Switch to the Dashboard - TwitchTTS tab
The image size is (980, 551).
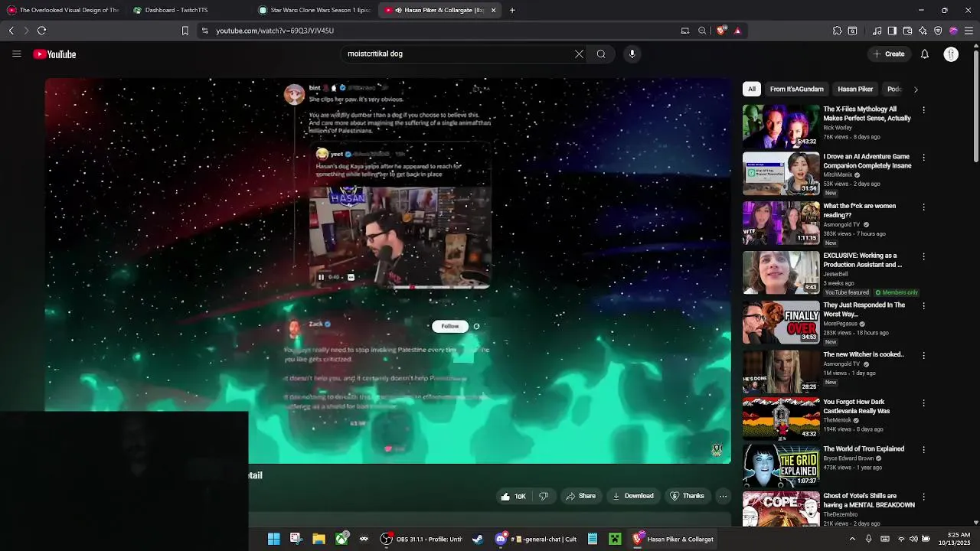click(186, 10)
